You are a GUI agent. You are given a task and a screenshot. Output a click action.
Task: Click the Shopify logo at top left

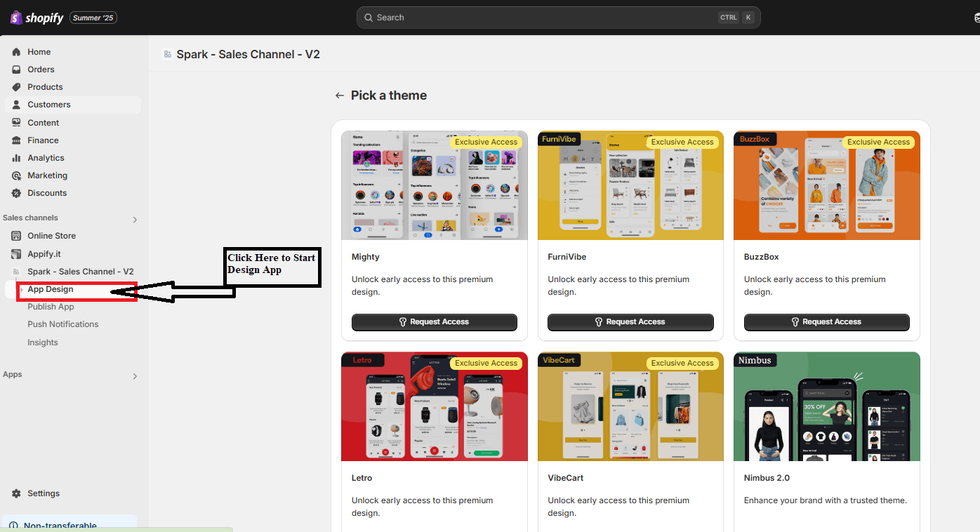[x=36, y=17]
